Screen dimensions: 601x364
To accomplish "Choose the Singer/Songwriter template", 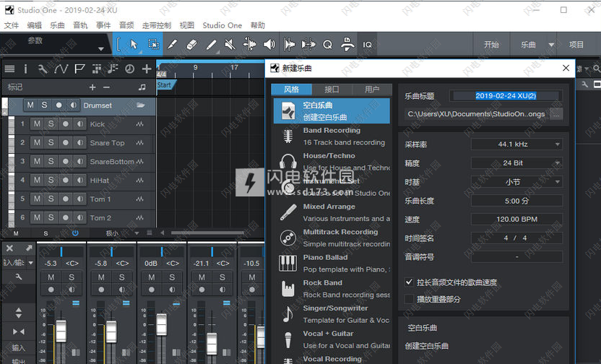I will [332, 314].
